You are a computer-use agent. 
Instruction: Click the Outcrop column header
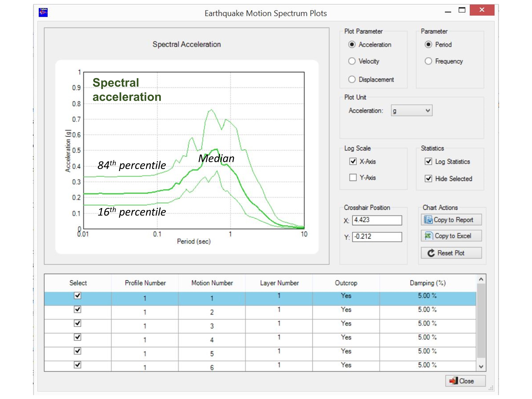[x=346, y=283]
